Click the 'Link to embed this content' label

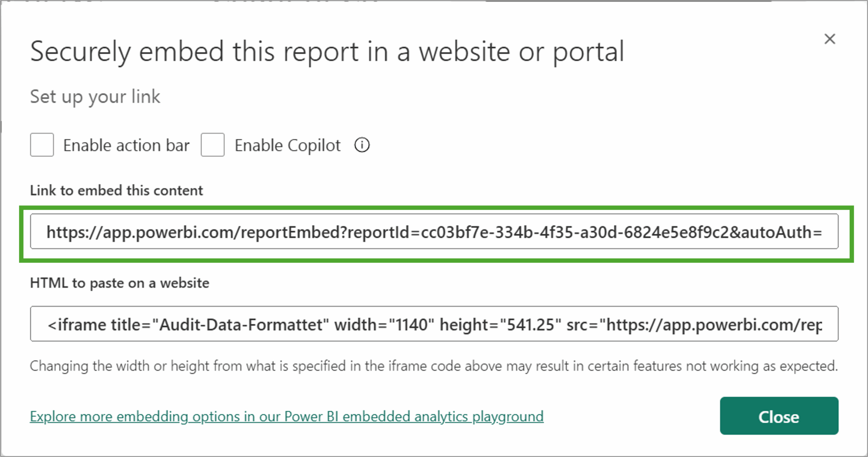(116, 191)
